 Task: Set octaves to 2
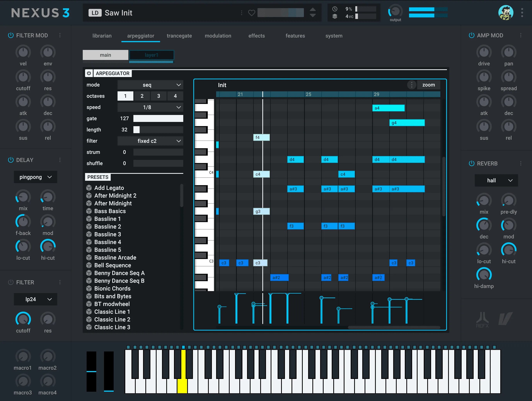pyautogui.click(x=142, y=96)
